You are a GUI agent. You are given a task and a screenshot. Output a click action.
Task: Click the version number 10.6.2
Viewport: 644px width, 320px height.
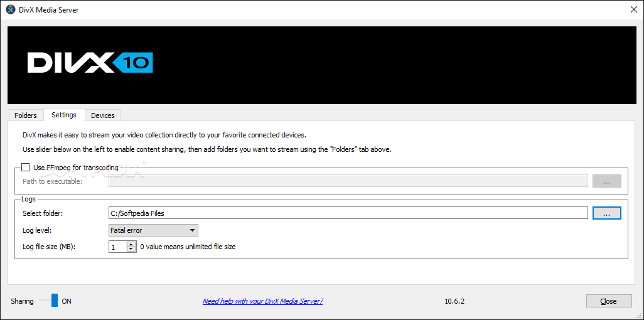(x=454, y=301)
